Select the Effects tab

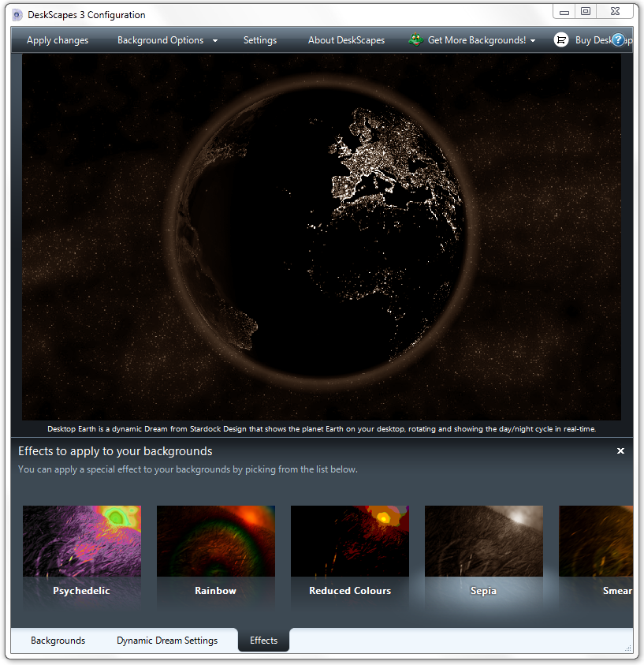(263, 640)
